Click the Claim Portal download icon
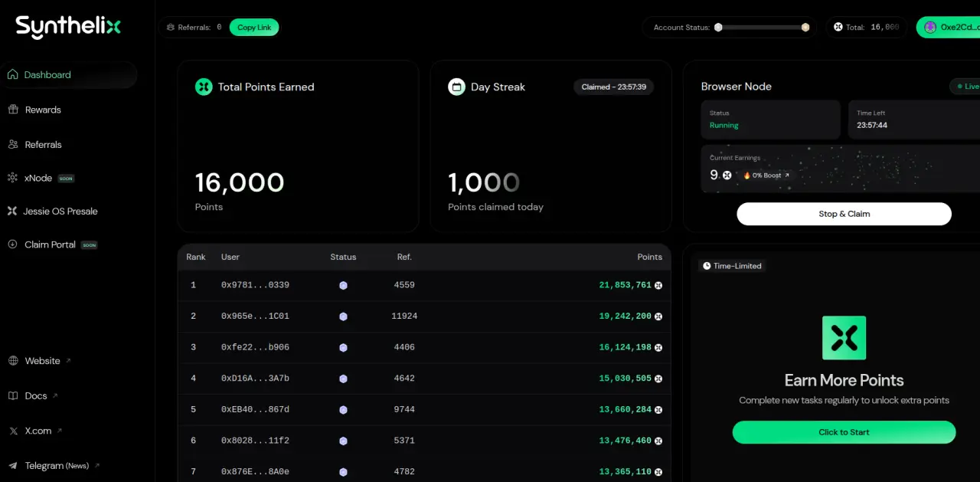 pyautogui.click(x=12, y=244)
